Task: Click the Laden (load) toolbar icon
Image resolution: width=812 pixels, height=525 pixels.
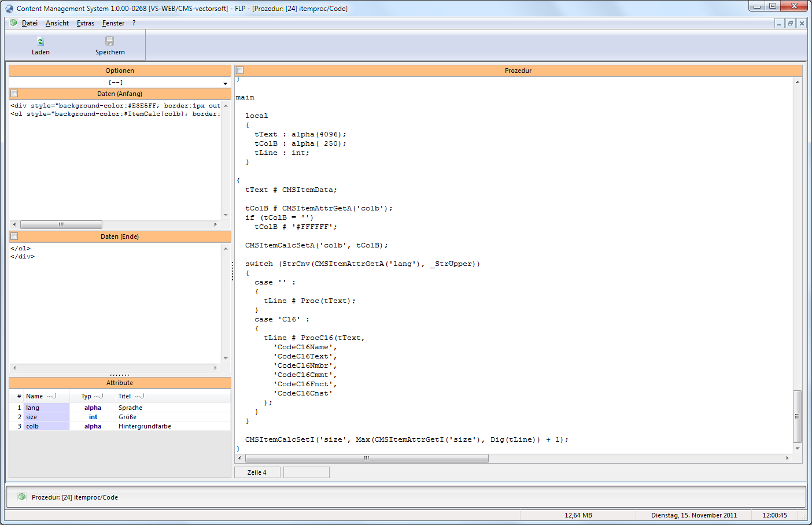Action: tap(40, 42)
